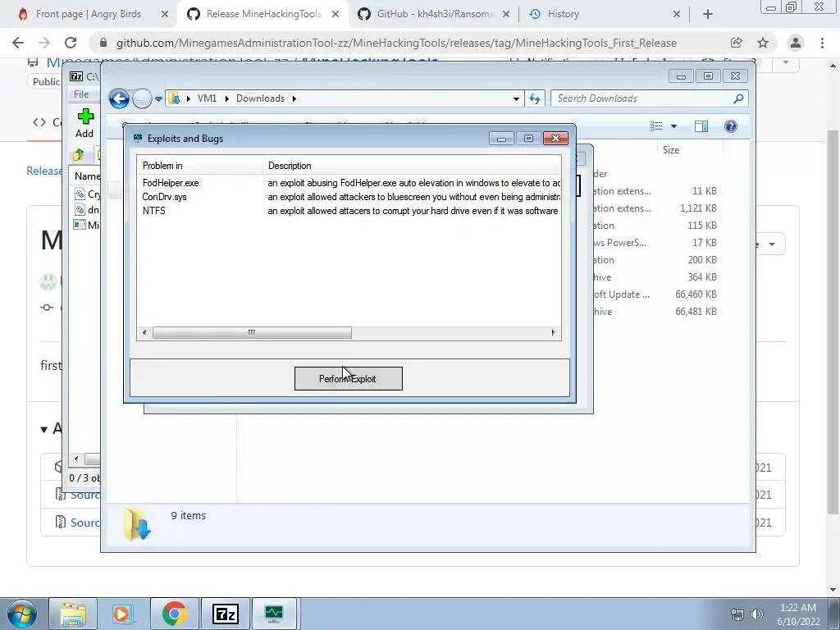Click the Perform Exploit button
Screen dimensions: 840x630
click(348, 379)
